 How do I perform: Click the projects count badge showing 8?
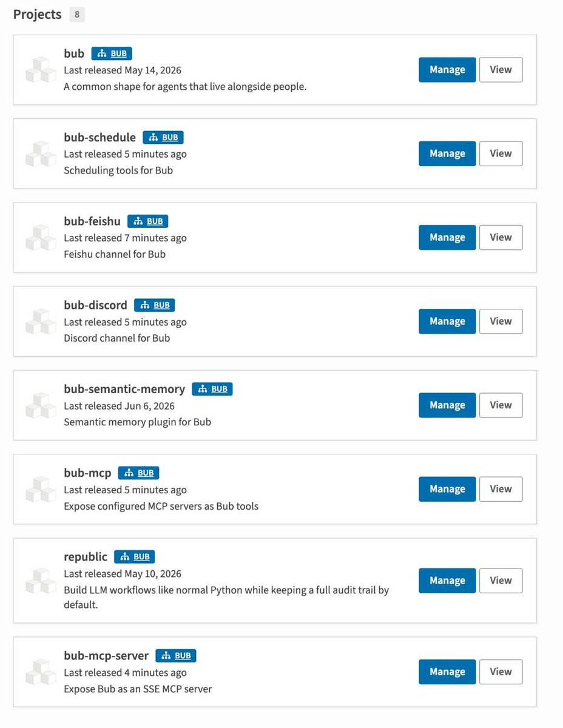77,15
